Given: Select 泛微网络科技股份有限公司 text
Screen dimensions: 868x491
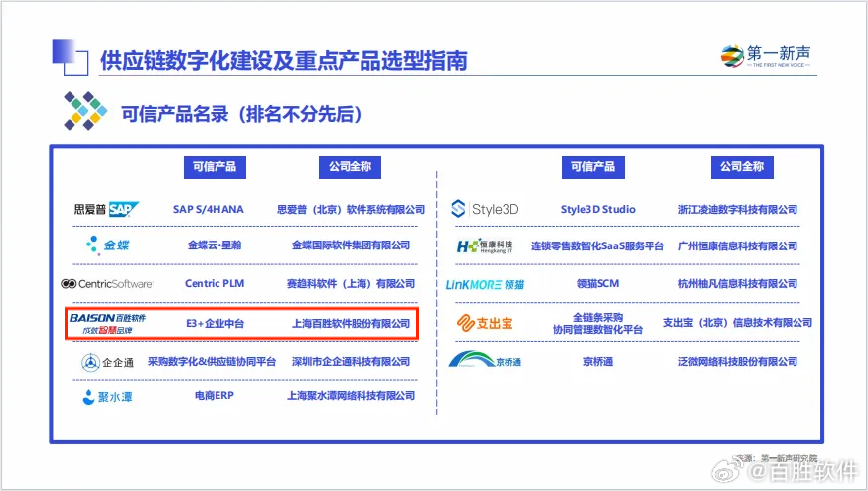Looking at the screenshot, I should (738, 362).
